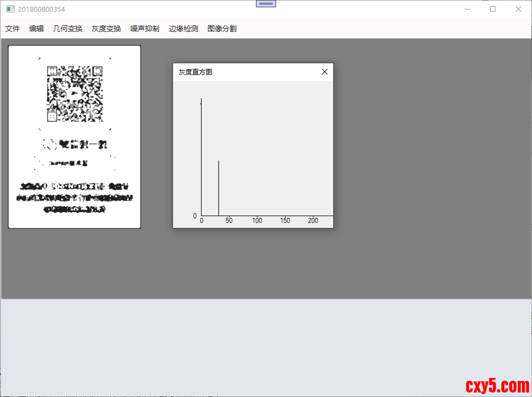Click the 噪声抑制 menu item

[145, 29]
